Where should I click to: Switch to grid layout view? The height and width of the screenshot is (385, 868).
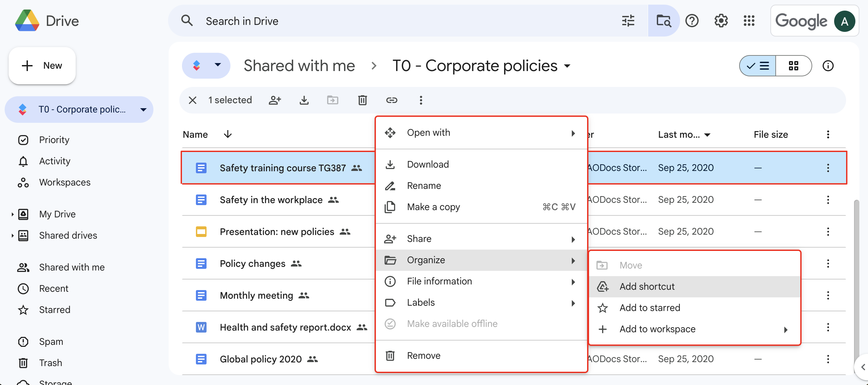(794, 66)
